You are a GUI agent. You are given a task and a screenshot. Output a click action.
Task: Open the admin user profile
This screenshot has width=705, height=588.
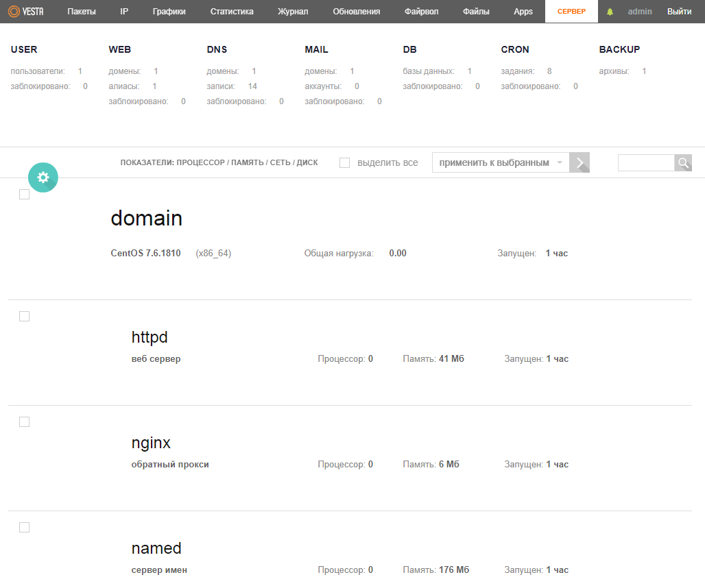coord(640,12)
